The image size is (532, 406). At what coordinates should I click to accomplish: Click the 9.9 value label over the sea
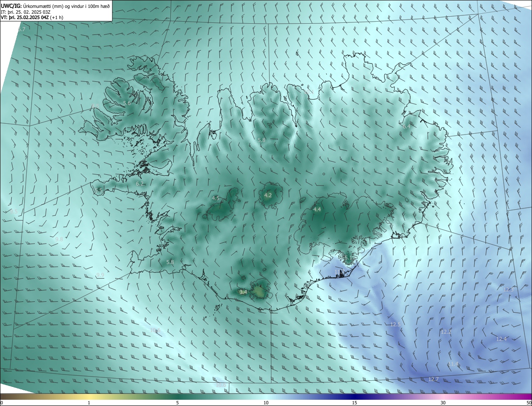point(100,275)
